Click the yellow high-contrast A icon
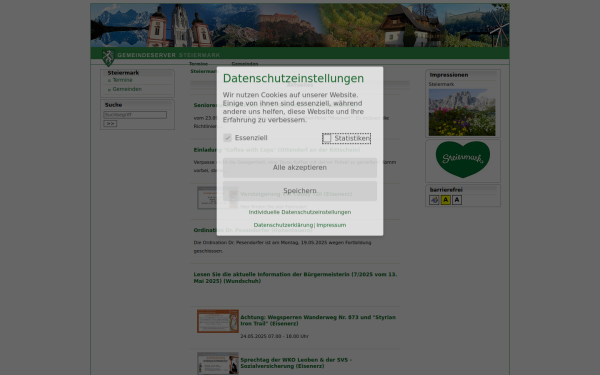 point(445,200)
